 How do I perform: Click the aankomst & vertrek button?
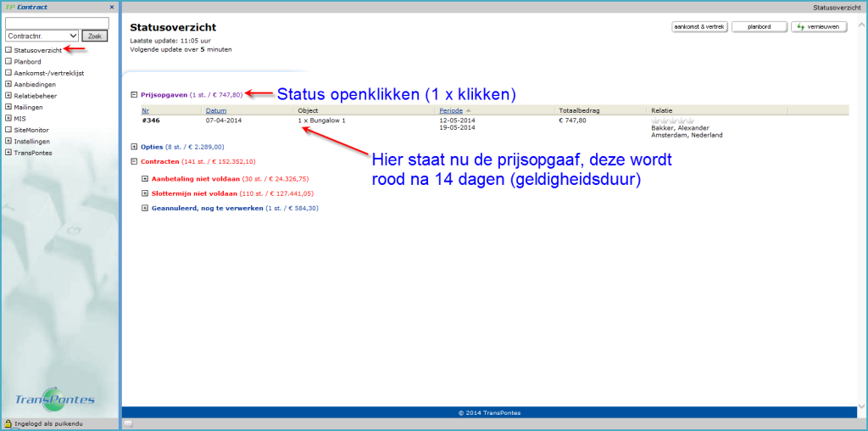(x=699, y=27)
